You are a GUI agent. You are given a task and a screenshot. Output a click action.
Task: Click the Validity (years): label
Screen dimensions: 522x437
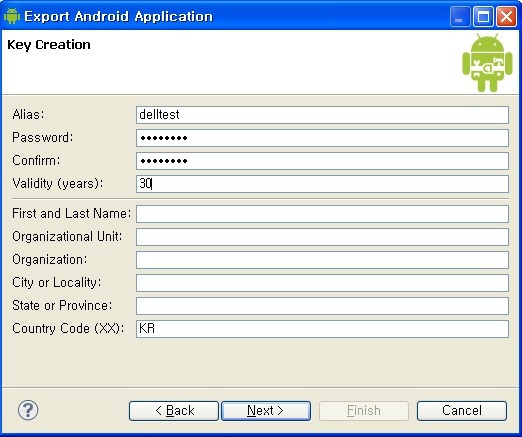(58, 183)
